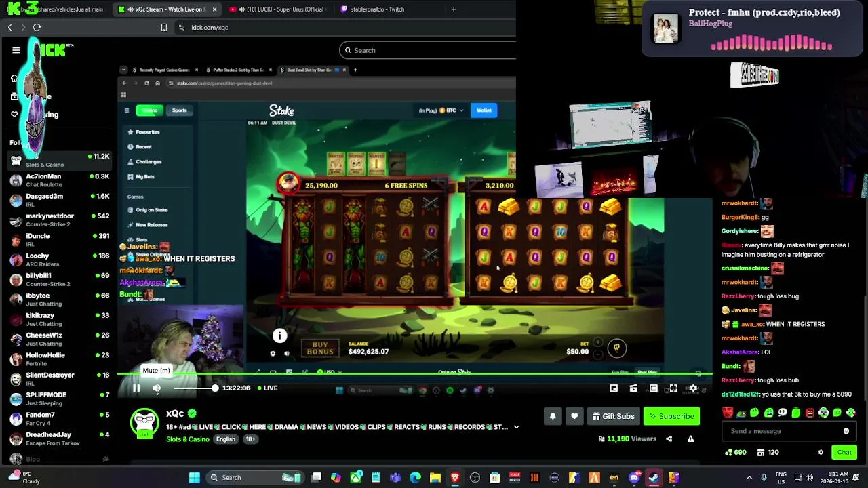Open Microsoft Edge from taskbar
The image size is (868, 488).
pos(415,478)
